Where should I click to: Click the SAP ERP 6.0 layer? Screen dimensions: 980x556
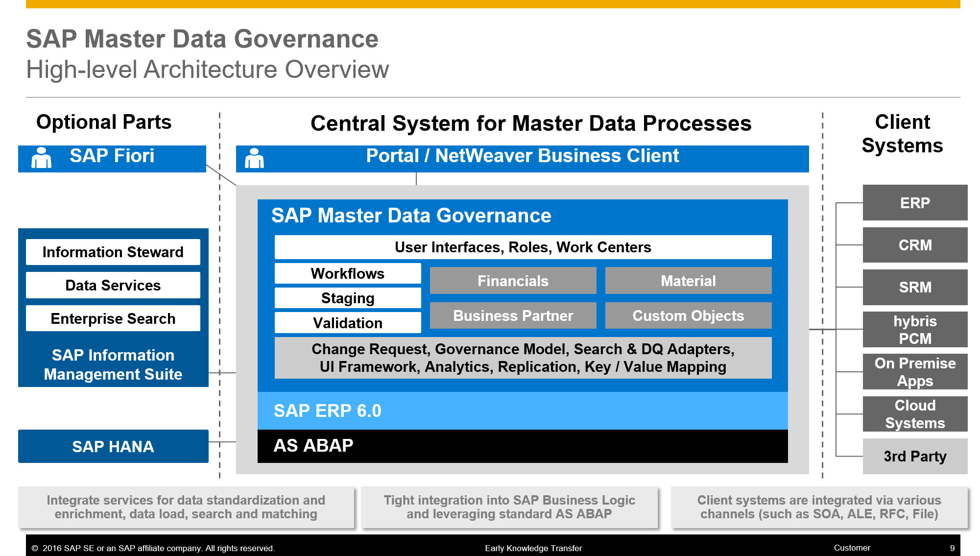pyautogui.click(x=523, y=411)
